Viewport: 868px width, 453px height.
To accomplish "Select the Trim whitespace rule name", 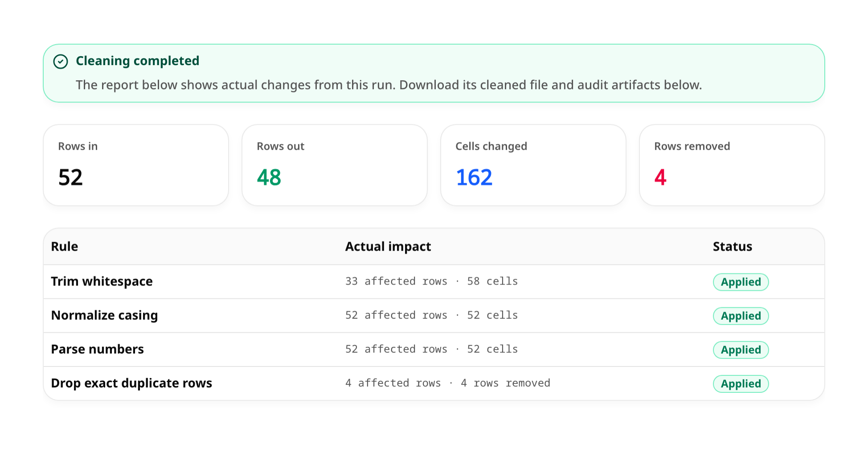I will tap(102, 281).
